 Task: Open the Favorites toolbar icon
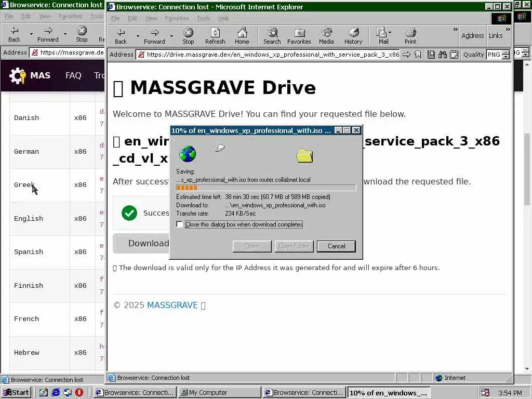point(299,36)
